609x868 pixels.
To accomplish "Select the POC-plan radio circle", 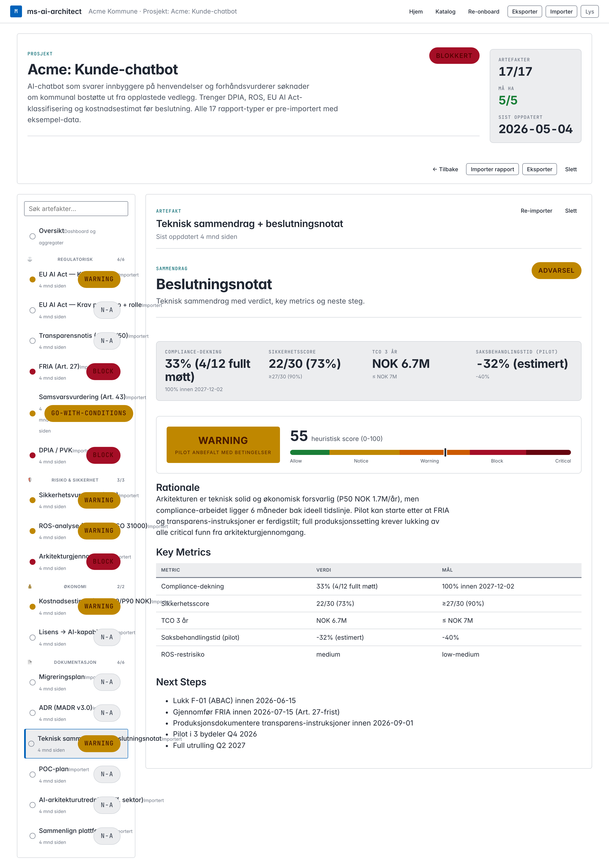I will click(x=33, y=774).
